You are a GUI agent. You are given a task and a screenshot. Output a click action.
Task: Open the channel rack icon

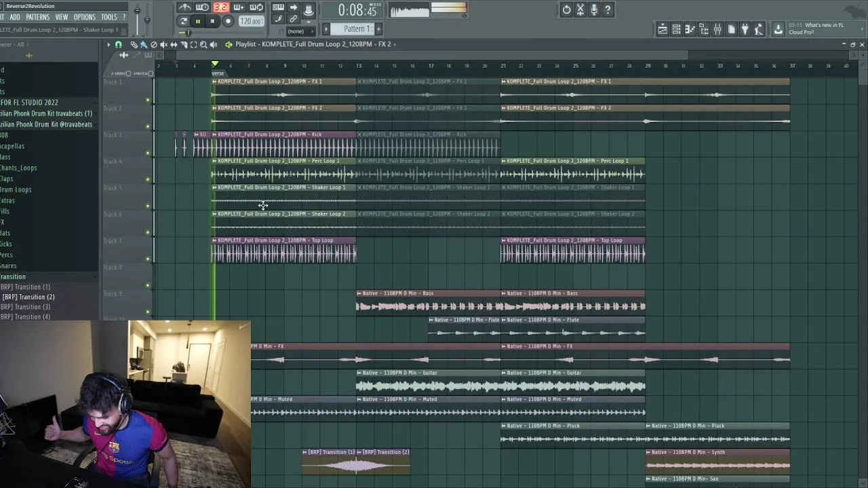click(x=676, y=29)
